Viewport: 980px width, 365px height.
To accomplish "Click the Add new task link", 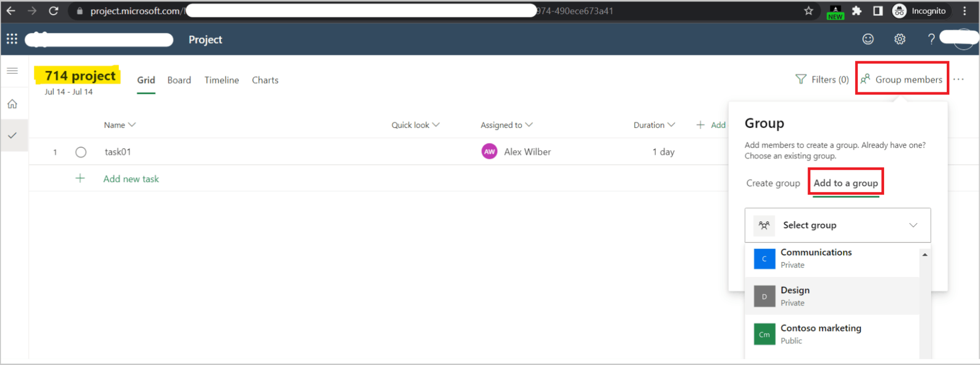I will pyautogui.click(x=131, y=179).
